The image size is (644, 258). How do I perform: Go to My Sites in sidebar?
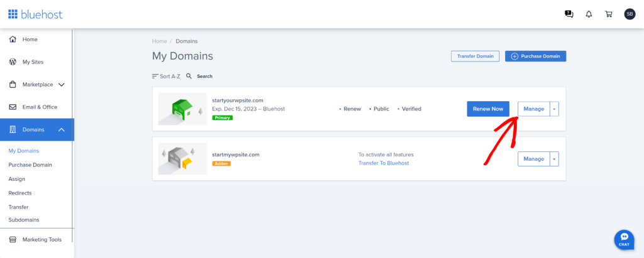pos(33,62)
